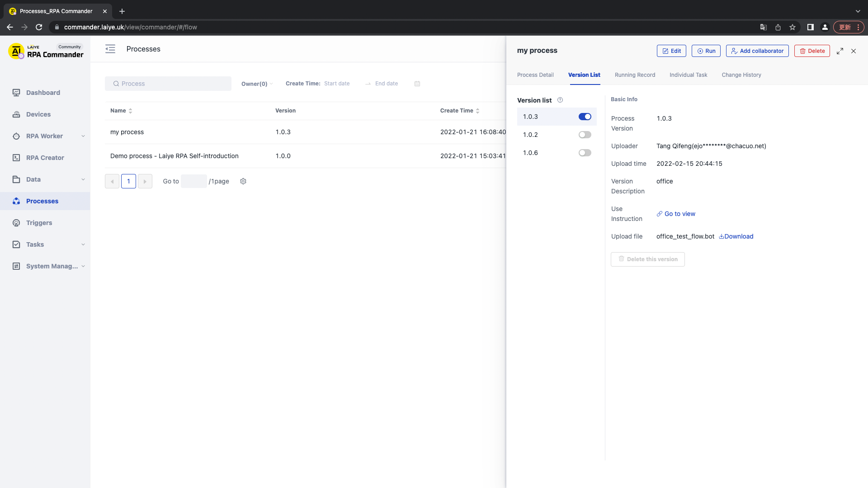Click the Edit button
Screen dimensions: 868x488
pos(671,51)
